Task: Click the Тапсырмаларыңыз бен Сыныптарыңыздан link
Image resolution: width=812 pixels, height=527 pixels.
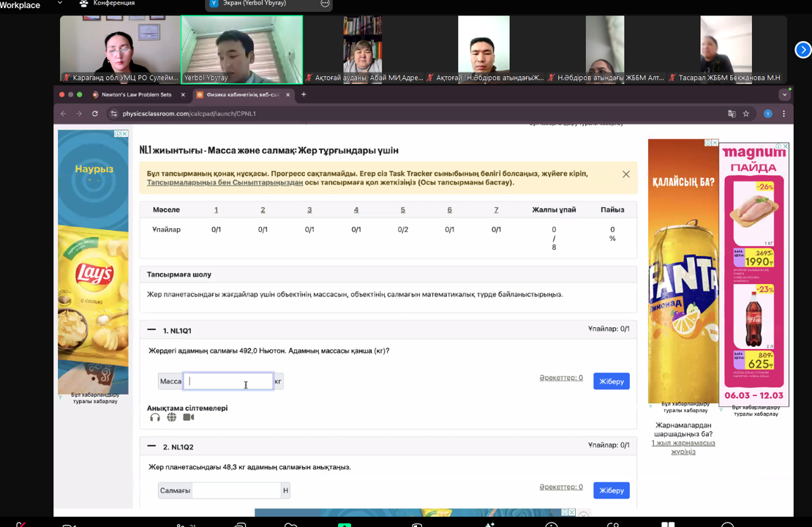Action: click(225, 182)
